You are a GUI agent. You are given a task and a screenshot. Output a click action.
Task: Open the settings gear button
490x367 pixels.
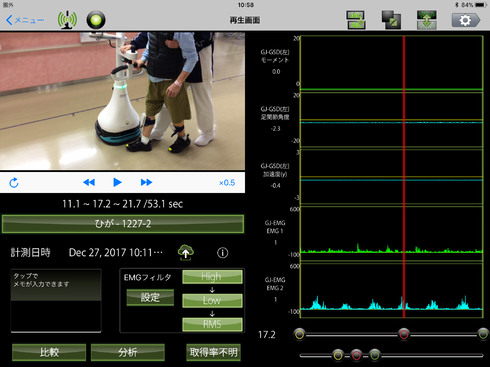[x=466, y=20]
